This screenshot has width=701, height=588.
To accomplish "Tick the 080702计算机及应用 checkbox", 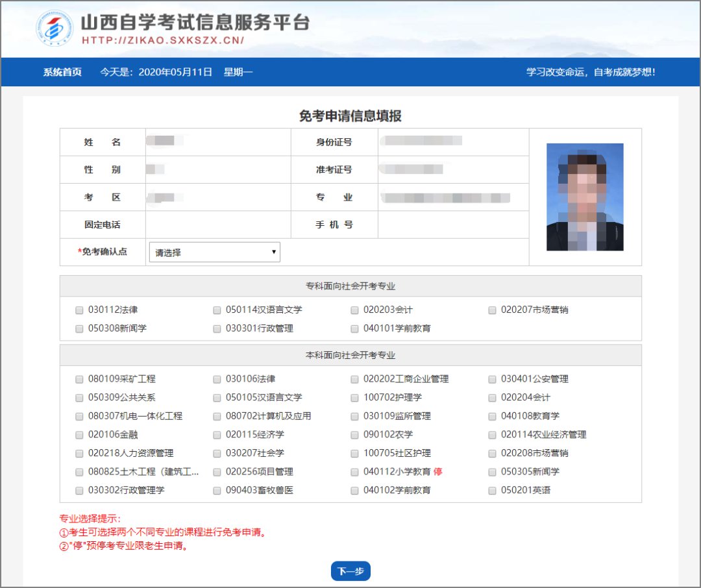I will coord(217,417).
